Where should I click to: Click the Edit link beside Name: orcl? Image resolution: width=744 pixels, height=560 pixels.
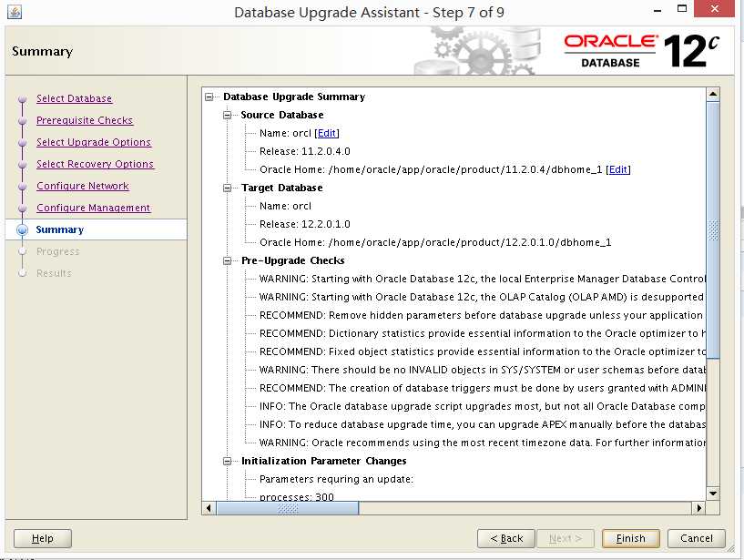click(327, 133)
